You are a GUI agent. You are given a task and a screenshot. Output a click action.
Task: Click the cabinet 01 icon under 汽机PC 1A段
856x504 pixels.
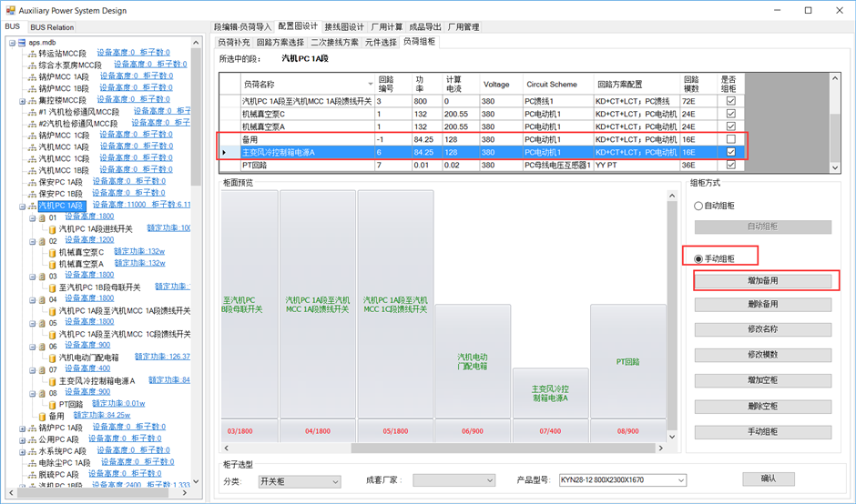coord(42,217)
